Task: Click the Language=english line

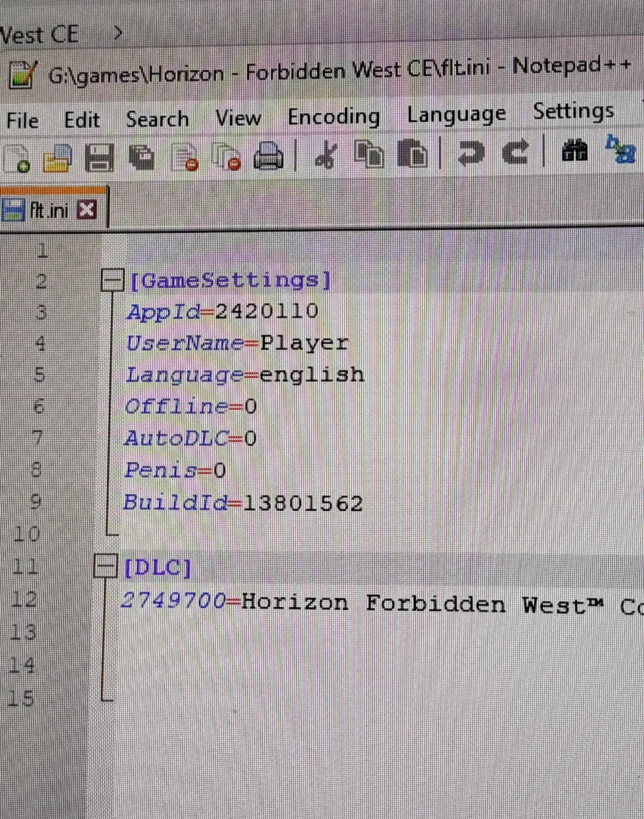Action: (x=244, y=375)
